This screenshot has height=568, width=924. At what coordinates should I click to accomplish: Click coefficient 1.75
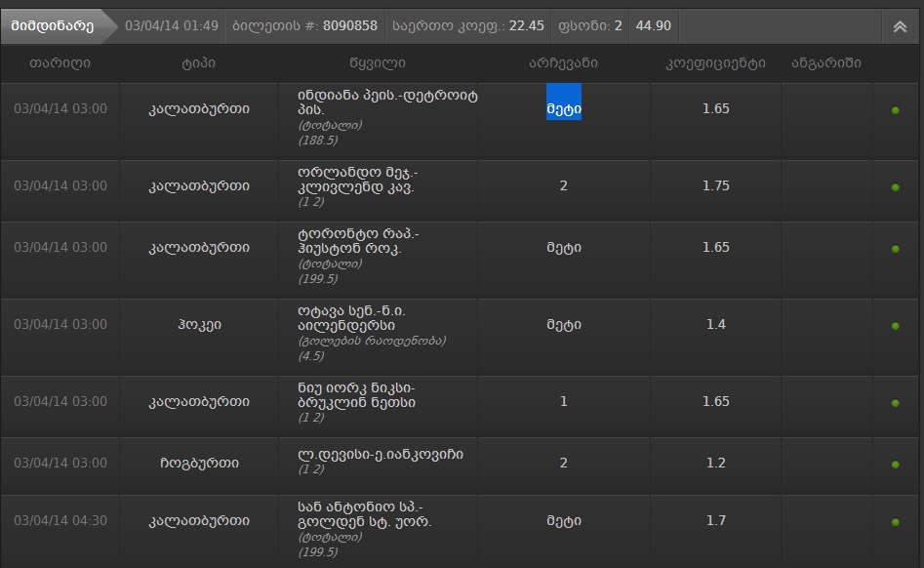click(715, 185)
